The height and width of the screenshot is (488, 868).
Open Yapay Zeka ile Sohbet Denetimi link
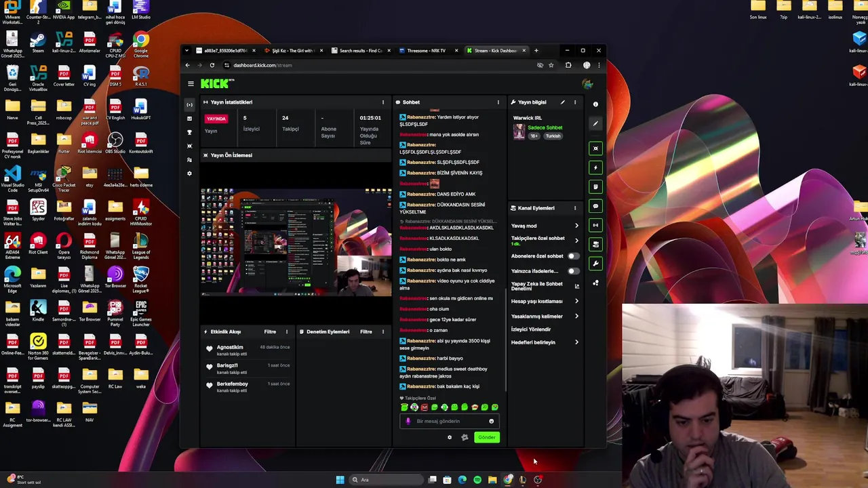tap(545, 286)
